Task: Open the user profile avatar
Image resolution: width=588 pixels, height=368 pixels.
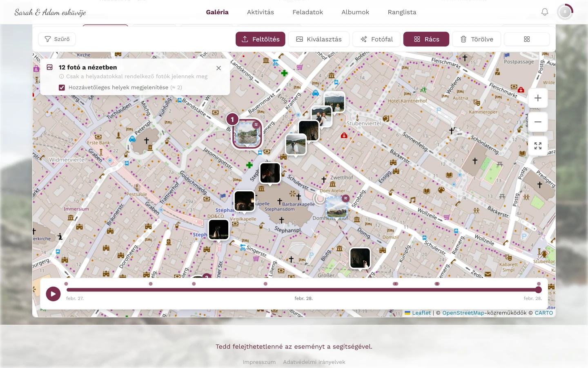Action: [x=565, y=12]
